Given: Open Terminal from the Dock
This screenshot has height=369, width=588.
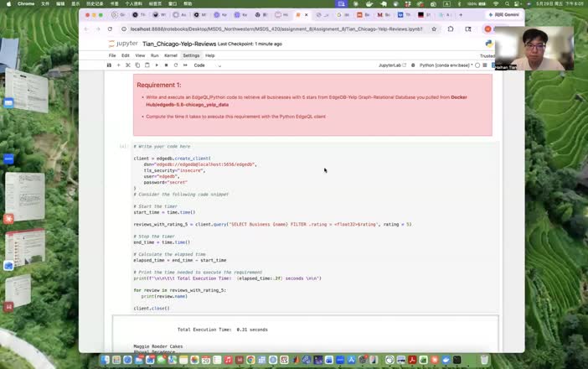Looking at the screenshot, I should click(456, 360).
